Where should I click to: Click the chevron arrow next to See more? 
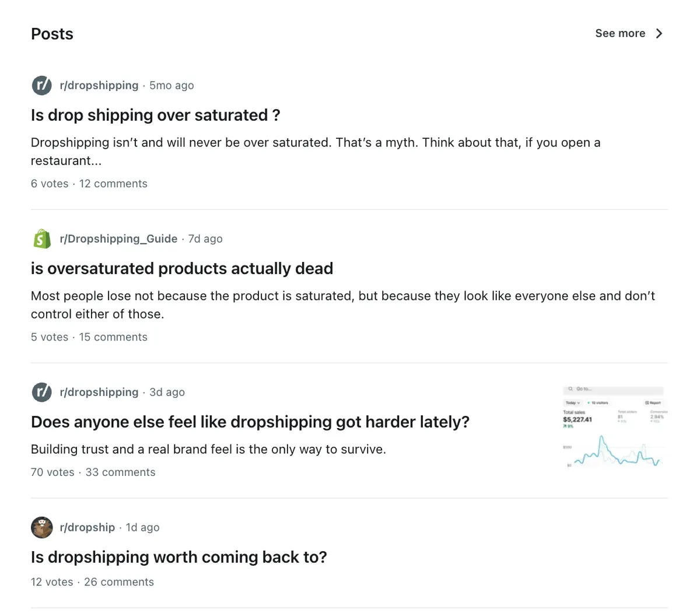[x=659, y=33]
